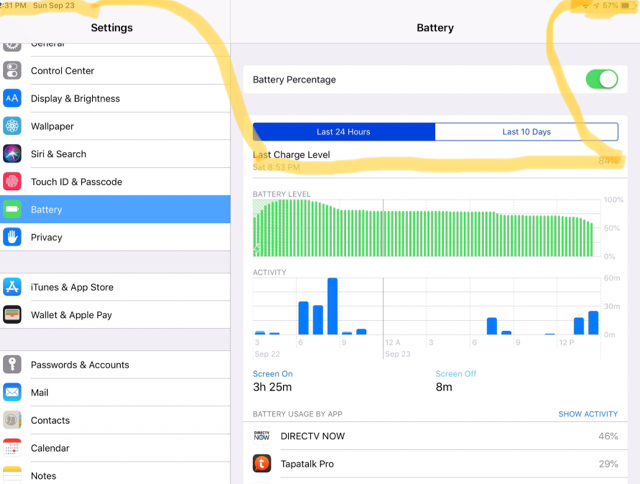Tap the green Battery icon in sidebar
This screenshot has width=640, height=484.
(x=12, y=209)
